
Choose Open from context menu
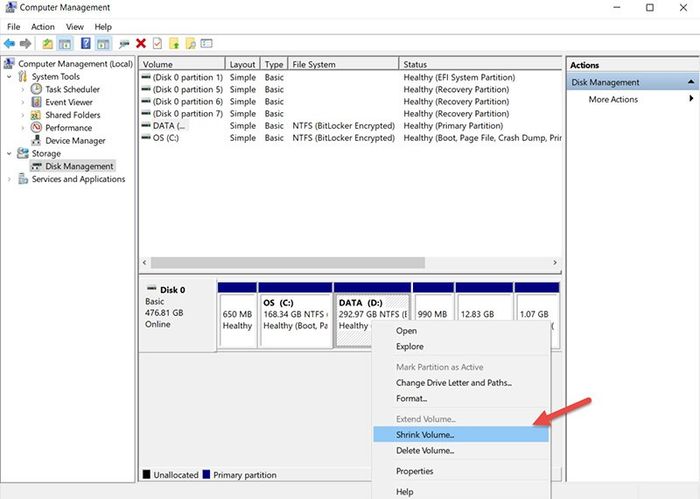[461, 331]
